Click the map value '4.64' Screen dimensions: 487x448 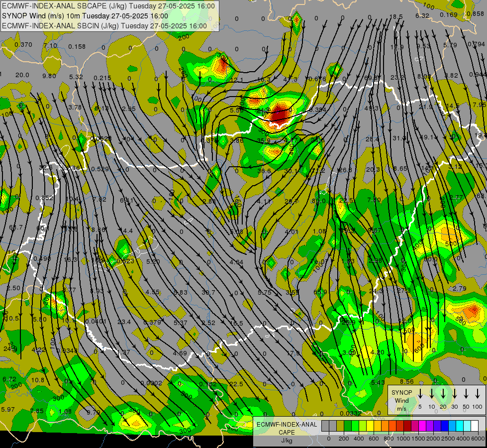coord(236,262)
